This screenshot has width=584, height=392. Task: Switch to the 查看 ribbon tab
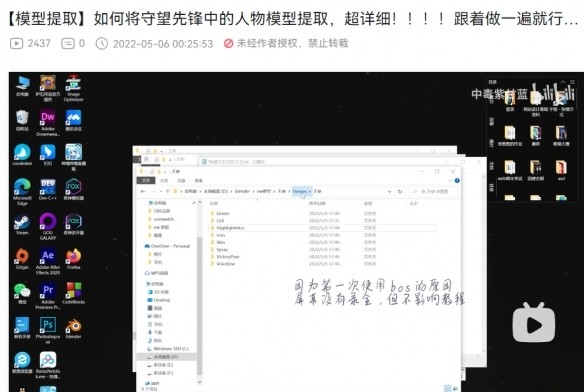point(199,180)
